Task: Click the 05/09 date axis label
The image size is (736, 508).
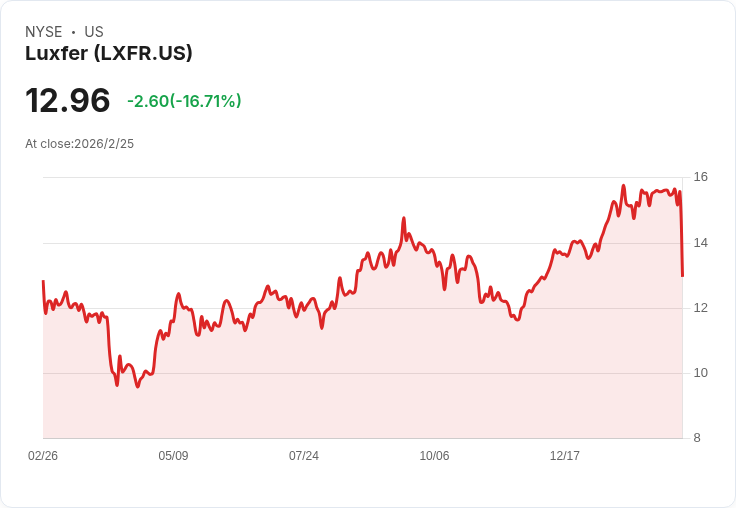Action: tap(173, 455)
